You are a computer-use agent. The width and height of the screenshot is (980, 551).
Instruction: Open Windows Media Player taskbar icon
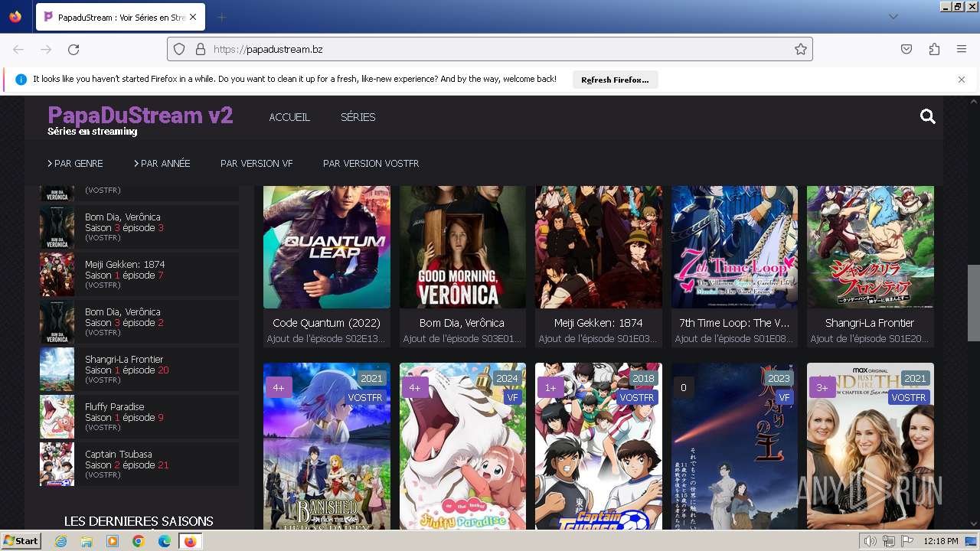click(113, 541)
